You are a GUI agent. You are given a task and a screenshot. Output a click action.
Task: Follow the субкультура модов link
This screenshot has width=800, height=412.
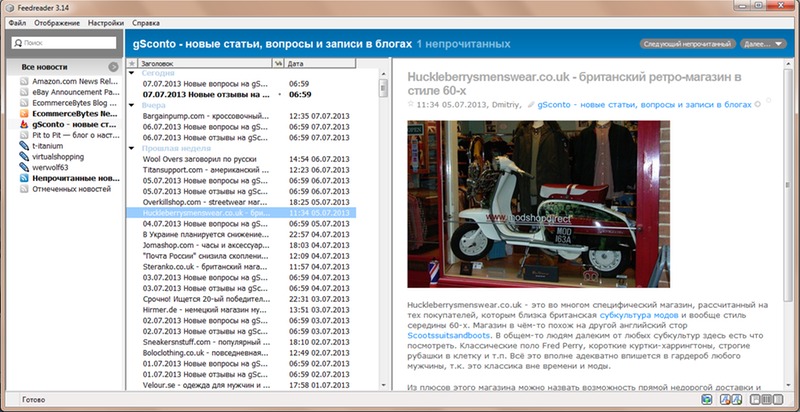pos(639,315)
